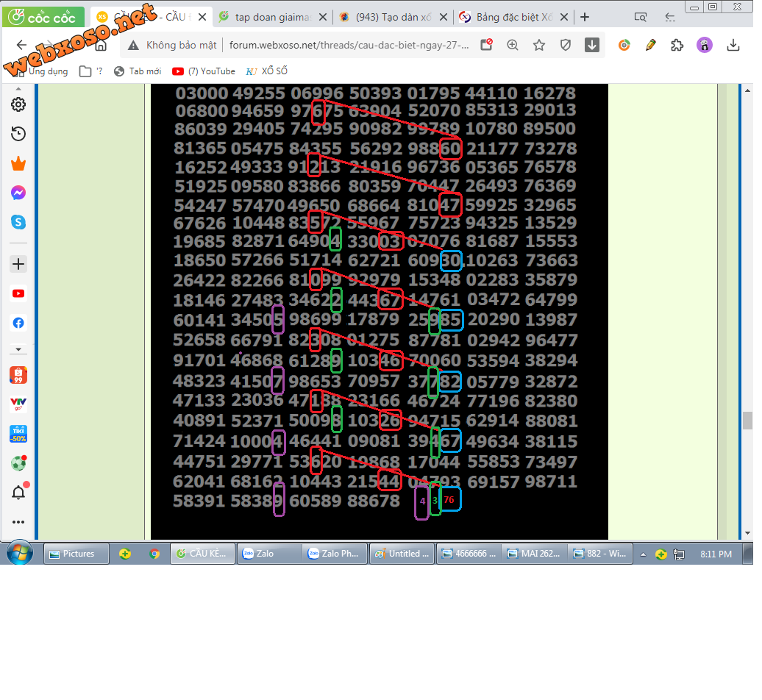Open Cốc Cốc sidebar settings gear

coord(18,104)
